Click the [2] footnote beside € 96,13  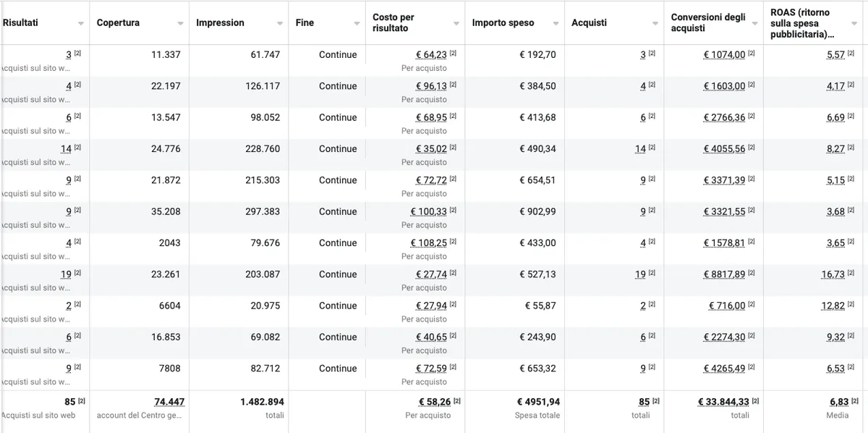pos(454,85)
